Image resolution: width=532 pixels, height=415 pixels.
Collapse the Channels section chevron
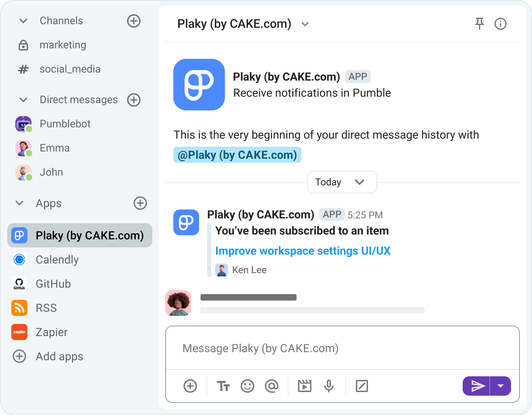23,21
